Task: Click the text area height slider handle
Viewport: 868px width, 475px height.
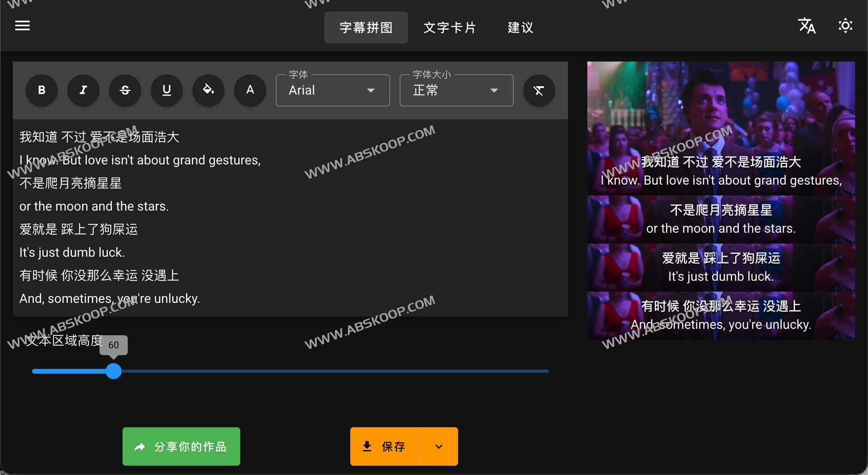Action: point(114,371)
